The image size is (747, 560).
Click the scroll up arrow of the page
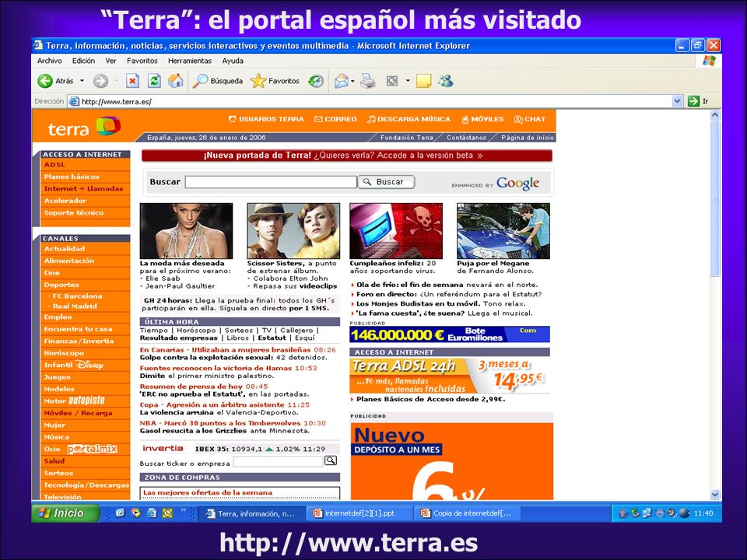click(715, 115)
